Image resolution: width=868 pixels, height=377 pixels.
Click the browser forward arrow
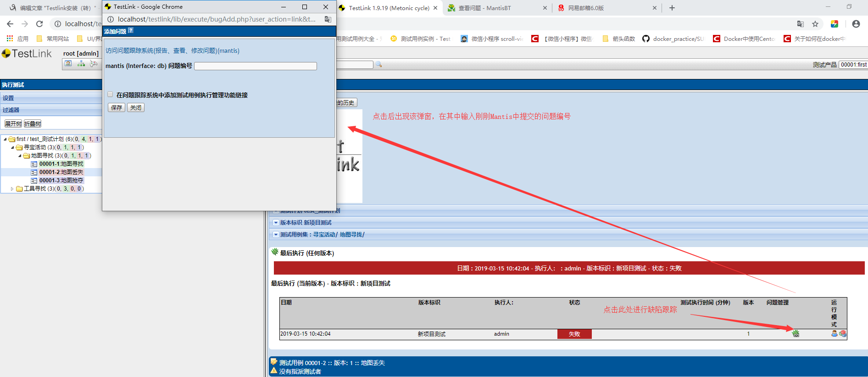coord(25,24)
